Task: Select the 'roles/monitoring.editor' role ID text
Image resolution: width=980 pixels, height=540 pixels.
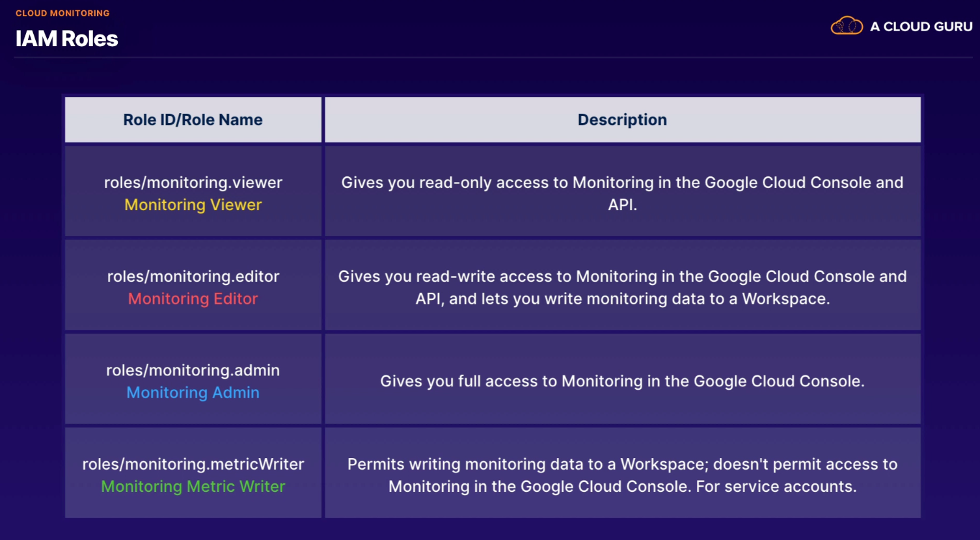Action: click(193, 277)
